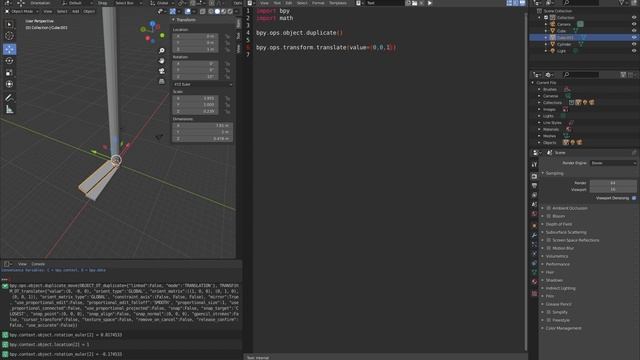This screenshot has height=360, width=640.
Task: Expand the Volumetrics panel
Action: pyautogui.click(x=557, y=256)
